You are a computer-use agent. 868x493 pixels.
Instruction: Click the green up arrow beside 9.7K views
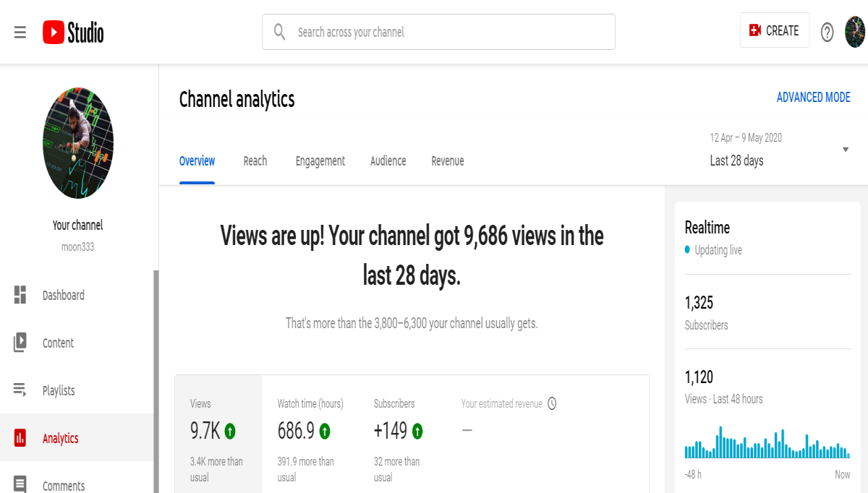(230, 432)
